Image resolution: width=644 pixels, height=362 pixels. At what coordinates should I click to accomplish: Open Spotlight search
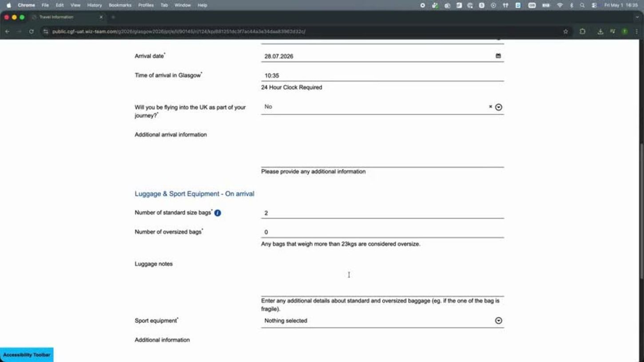582,5
